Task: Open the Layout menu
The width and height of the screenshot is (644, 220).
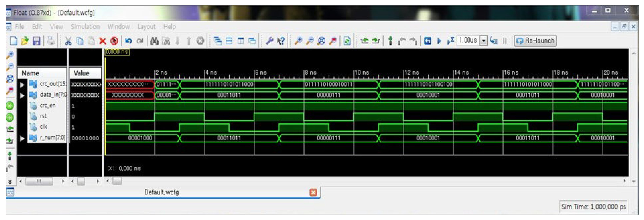Action: tap(146, 27)
